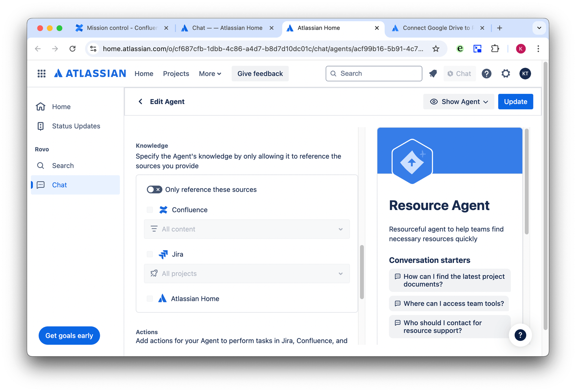
Task: Go back using Edit Agent arrow
Action: (141, 102)
